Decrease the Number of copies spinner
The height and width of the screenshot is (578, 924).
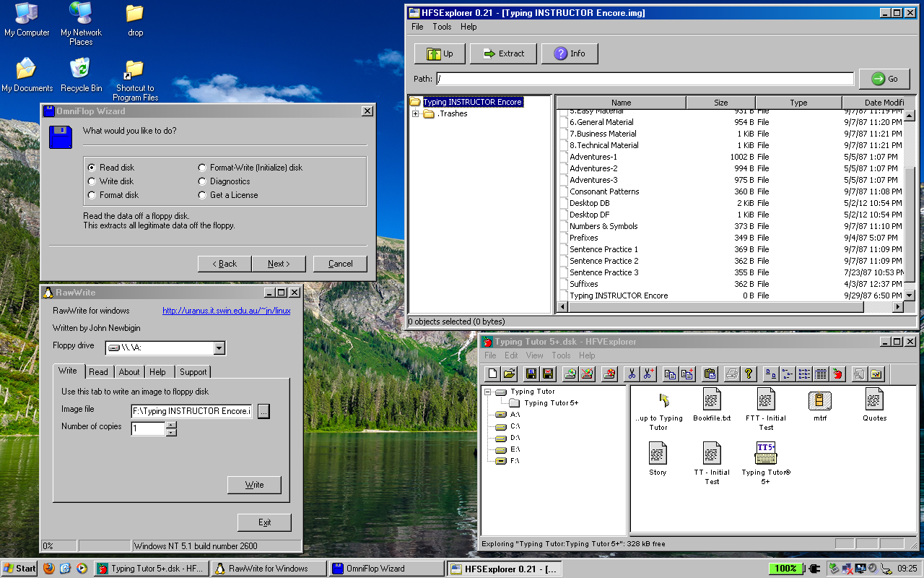point(171,432)
